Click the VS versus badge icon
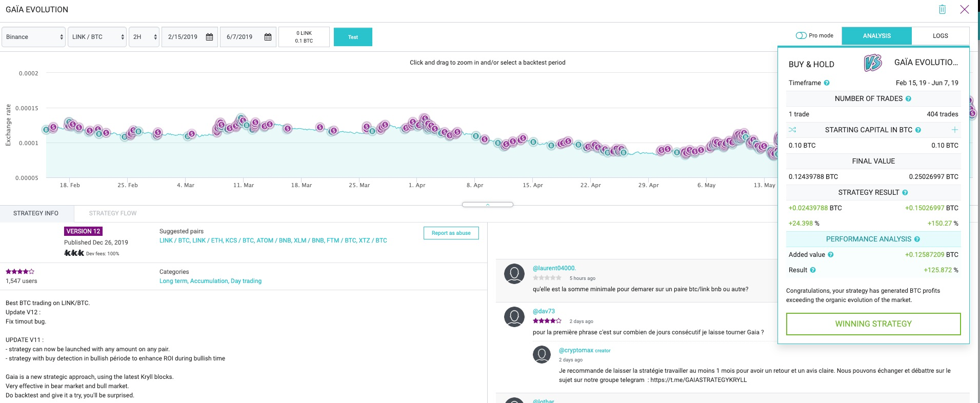Screen dimensions: 980x403 873,63
